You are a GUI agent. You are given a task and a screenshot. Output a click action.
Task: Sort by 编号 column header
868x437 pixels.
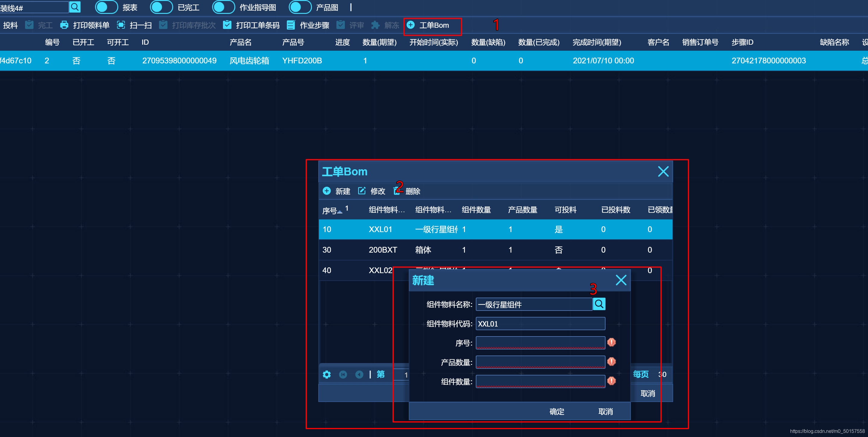tap(52, 42)
